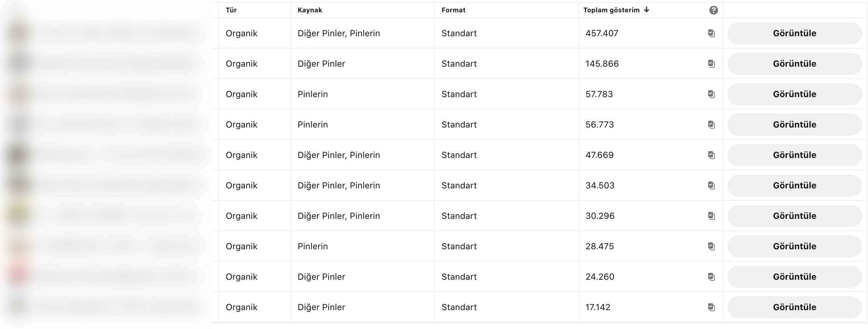Copy the 57.783 impressions value icon
This screenshot has width=868, height=329.
(711, 94)
